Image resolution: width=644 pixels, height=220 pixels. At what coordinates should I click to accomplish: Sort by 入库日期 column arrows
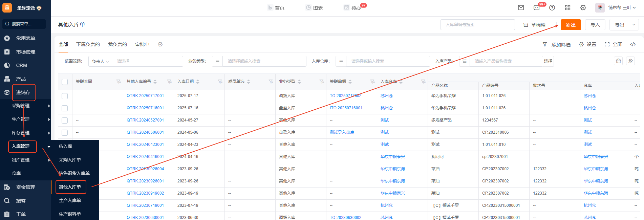(198, 82)
